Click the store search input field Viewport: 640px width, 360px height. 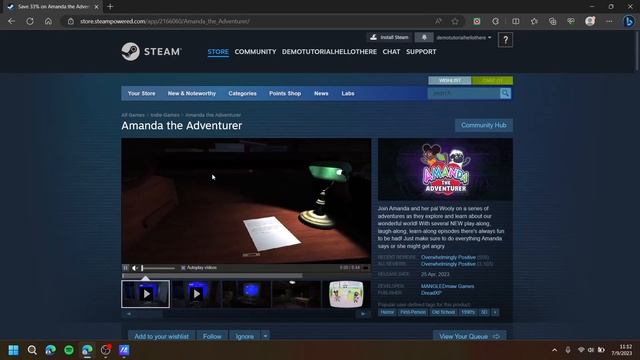[464, 93]
